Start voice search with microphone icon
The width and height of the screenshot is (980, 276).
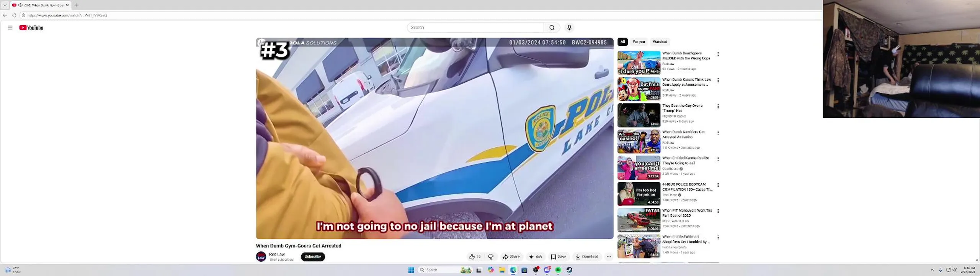coord(569,28)
